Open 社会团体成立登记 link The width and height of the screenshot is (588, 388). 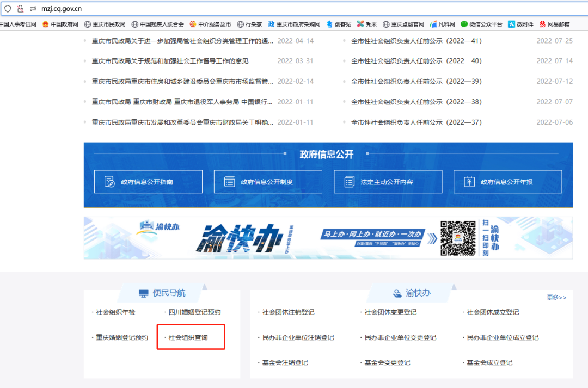tap(492, 312)
